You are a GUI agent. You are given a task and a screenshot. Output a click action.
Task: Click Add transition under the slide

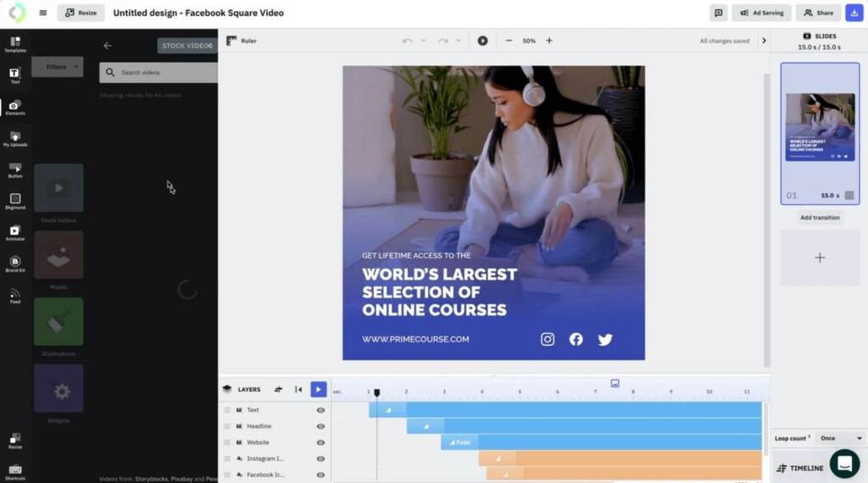(820, 218)
